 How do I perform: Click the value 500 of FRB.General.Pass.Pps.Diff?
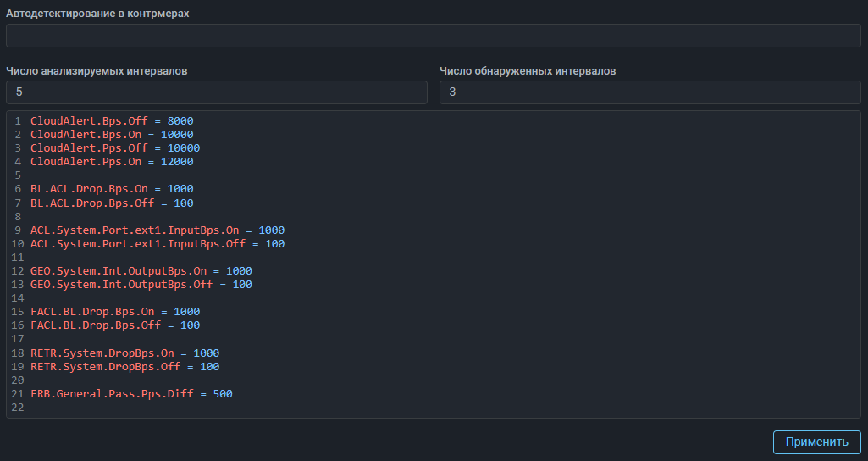click(x=223, y=394)
